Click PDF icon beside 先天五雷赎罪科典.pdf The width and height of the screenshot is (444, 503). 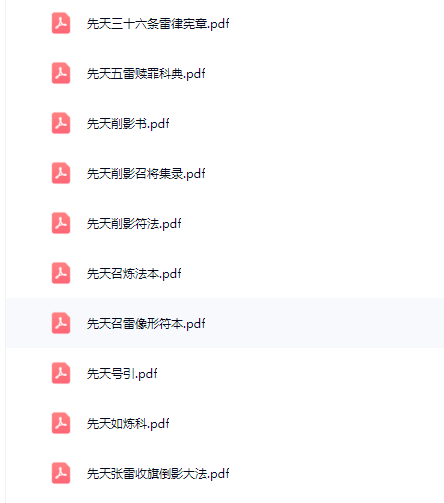61,73
